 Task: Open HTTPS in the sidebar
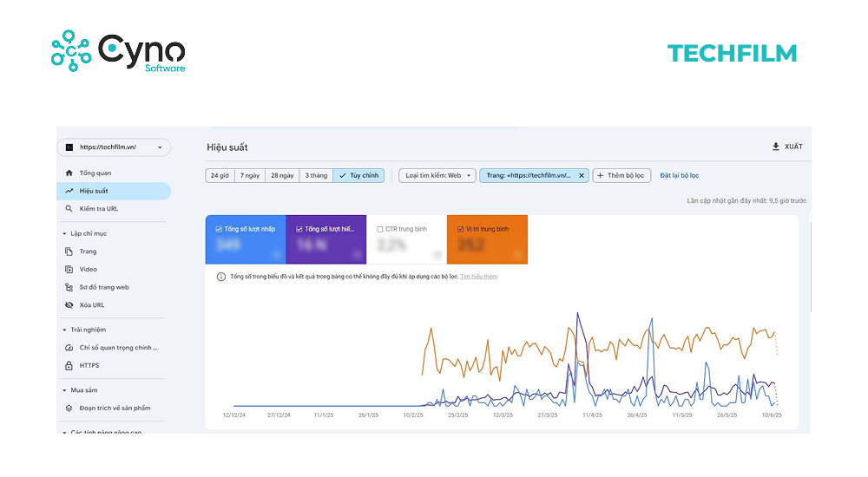click(x=114, y=366)
